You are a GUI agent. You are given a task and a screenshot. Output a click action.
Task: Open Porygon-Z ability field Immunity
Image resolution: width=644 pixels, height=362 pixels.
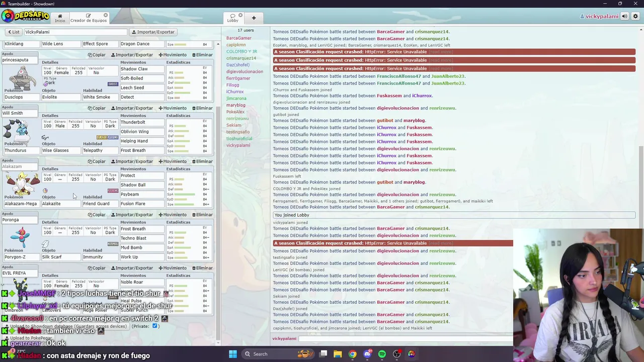pyautogui.click(x=100, y=257)
